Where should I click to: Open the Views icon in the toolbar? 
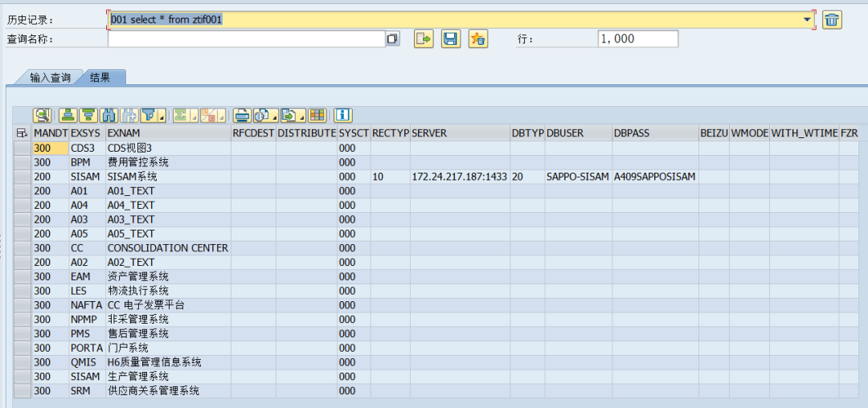tap(261, 115)
